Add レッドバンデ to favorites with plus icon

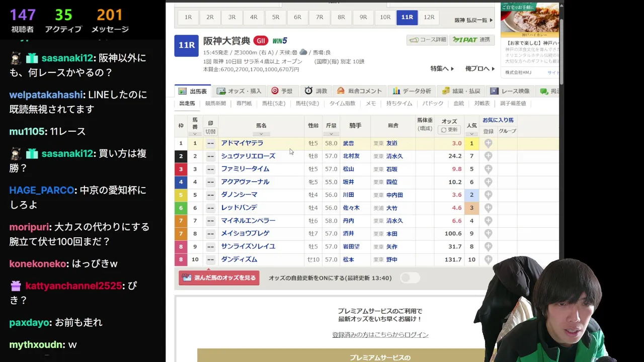[488, 208]
